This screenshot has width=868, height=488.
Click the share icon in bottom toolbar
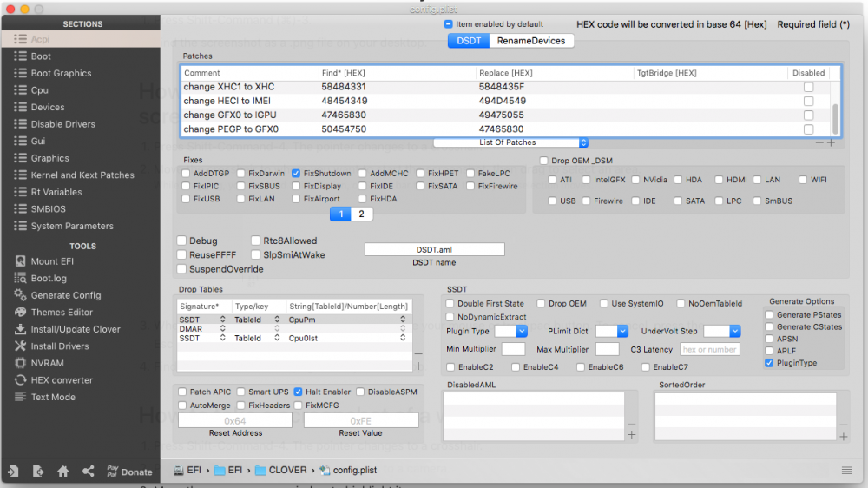pos(88,472)
